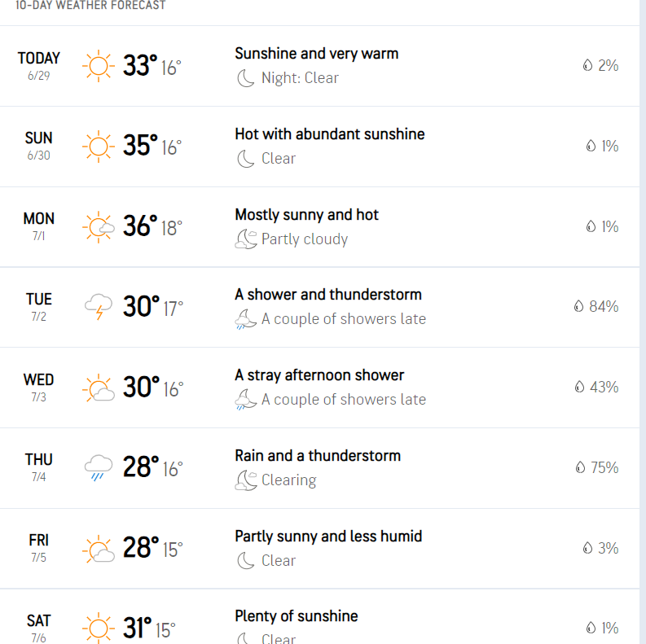The image size is (646, 644).
Task: Open the SAT 7/6 Plenty of sunshine row
Action: tap(319, 617)
